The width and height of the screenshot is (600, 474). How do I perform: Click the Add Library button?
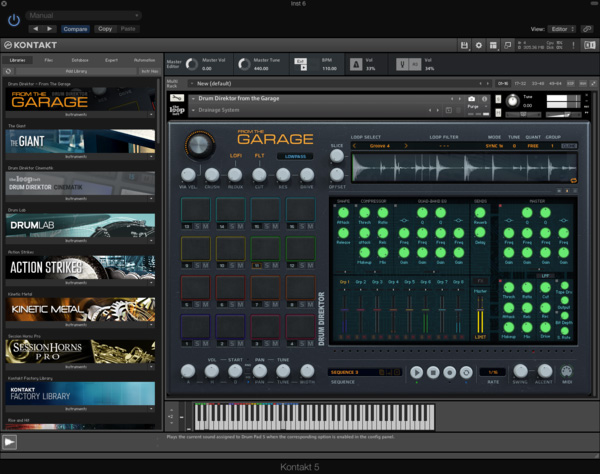tap(76, 71)
